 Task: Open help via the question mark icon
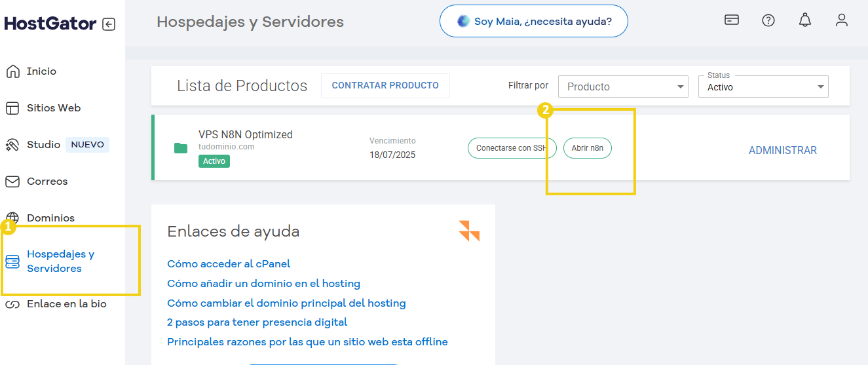tap(768, 20)
